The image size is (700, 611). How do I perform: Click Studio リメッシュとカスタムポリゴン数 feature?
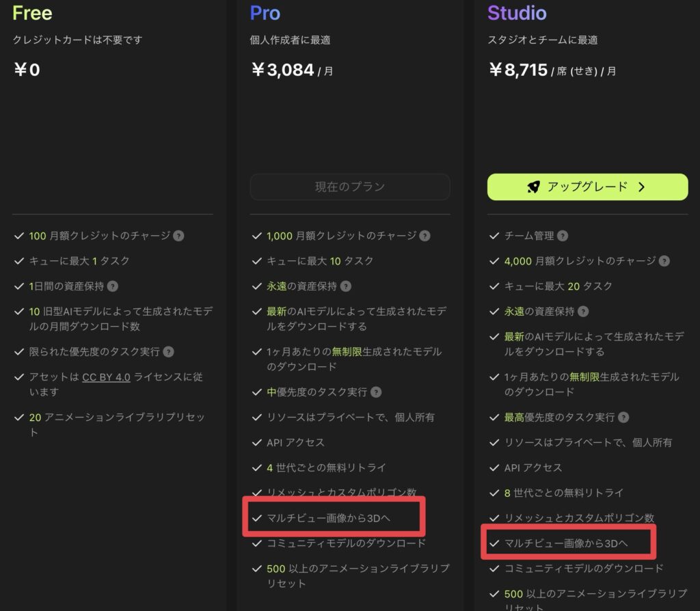pos(579,518)
